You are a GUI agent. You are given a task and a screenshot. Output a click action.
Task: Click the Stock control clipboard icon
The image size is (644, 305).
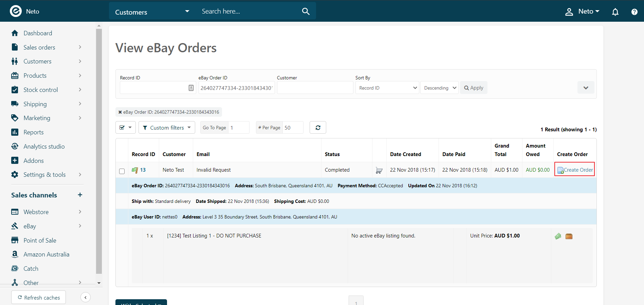click(15, 90)
